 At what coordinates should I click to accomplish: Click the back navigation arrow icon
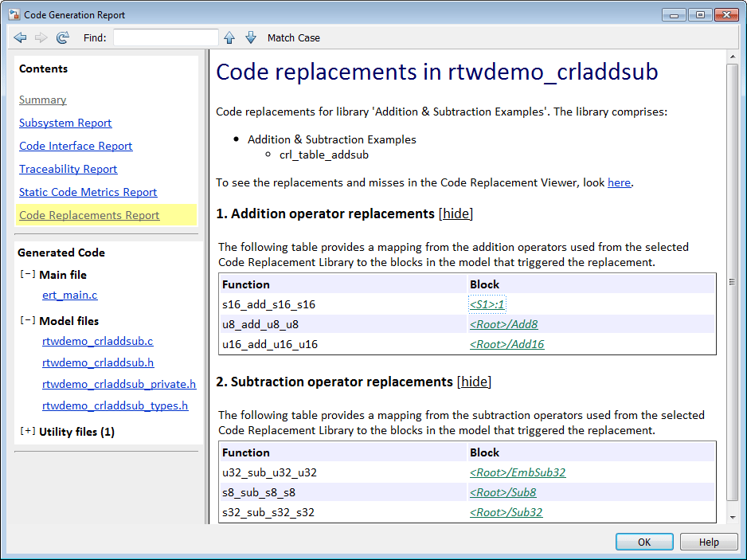click(x=21, y=37)
